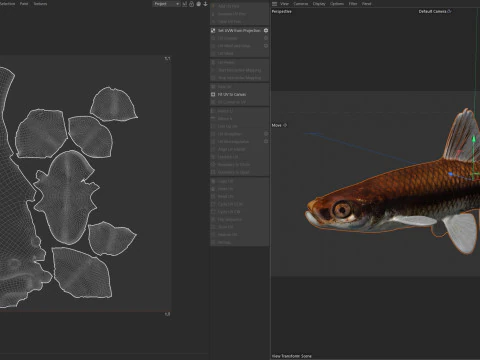Screen dimensions: 480x360
Task: Click the Boundary to Quad command
Action: point(233,172)
